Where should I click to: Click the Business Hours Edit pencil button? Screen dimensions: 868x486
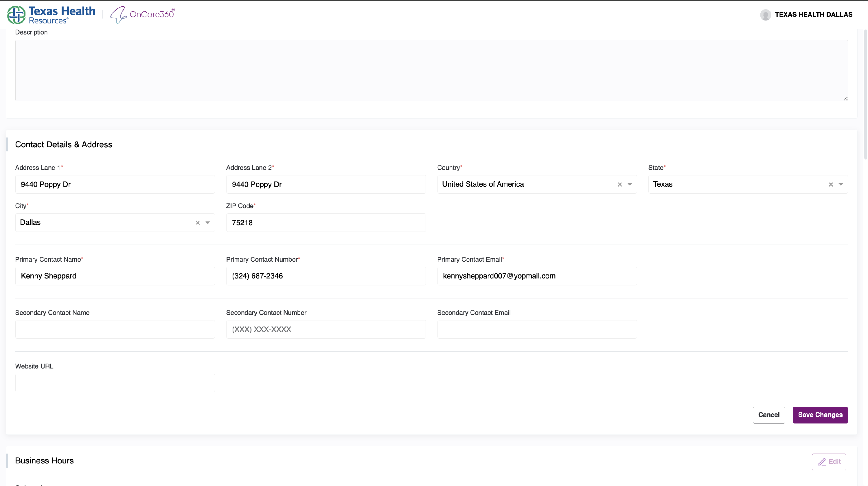(x=829, y=462)
